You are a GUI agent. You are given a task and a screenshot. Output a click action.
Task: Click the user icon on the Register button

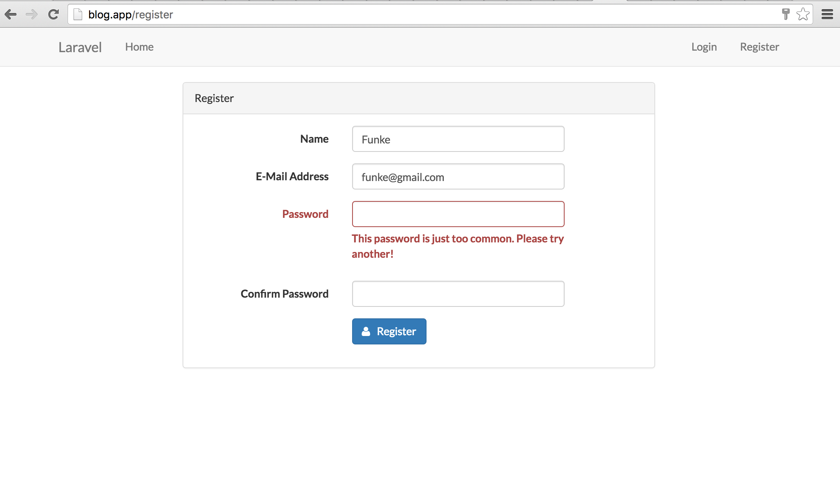click(366, 331)
